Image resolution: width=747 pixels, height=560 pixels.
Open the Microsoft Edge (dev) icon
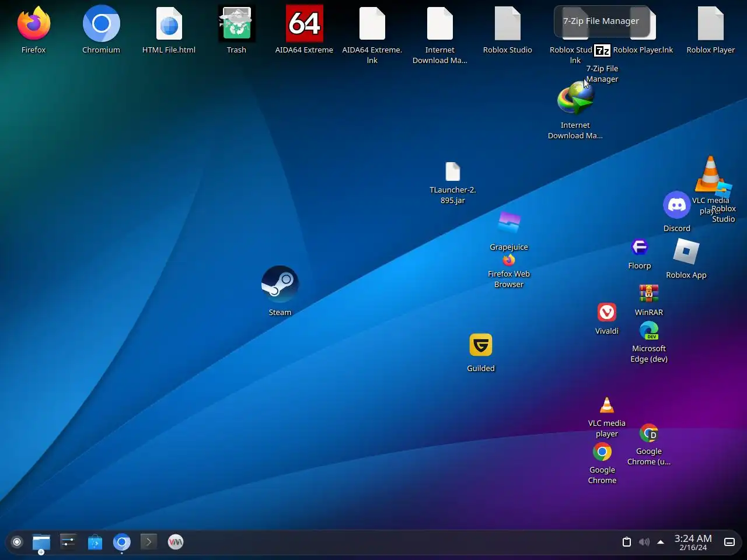coord(649,330)
